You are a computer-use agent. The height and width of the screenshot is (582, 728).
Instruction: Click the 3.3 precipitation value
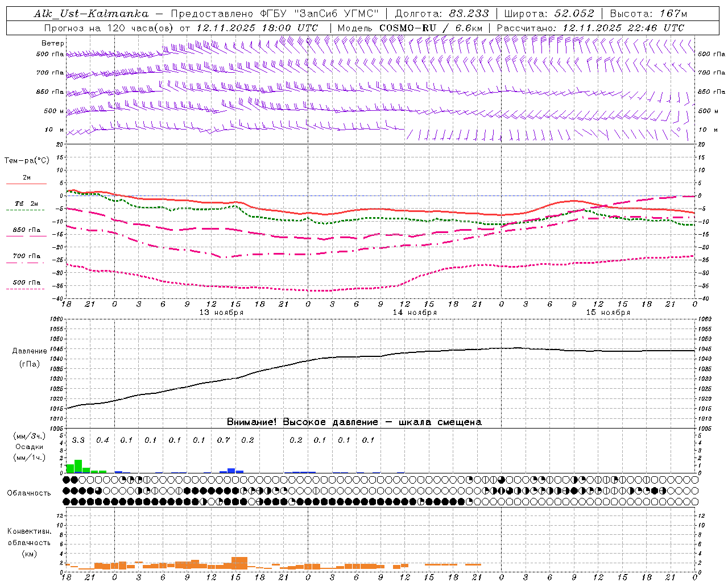coord(78,440)
